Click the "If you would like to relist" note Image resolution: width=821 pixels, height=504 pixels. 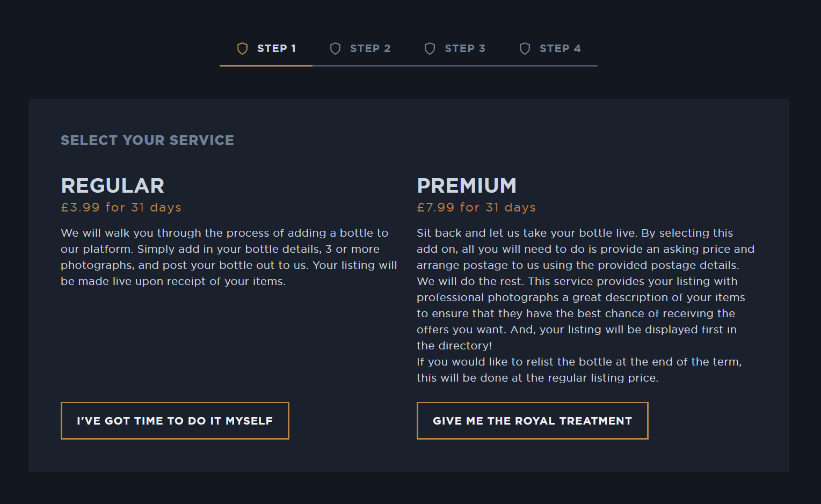(x=578, y=370)
